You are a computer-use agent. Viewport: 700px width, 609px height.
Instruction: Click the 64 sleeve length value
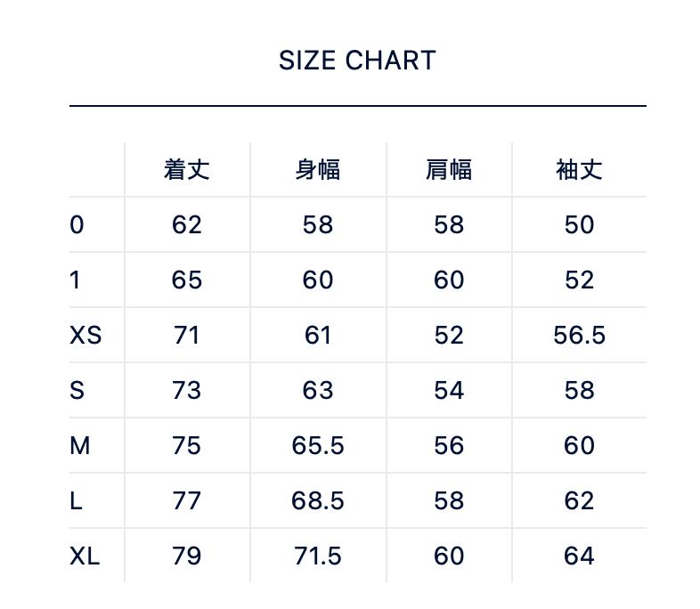(579, 556)
